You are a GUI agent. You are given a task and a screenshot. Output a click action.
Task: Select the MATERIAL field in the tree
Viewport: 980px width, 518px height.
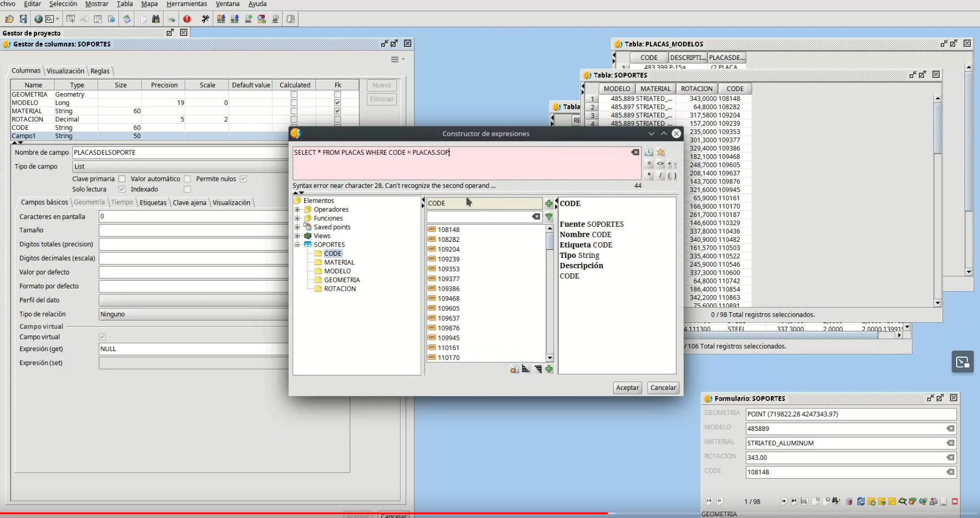tap(339, 262)
